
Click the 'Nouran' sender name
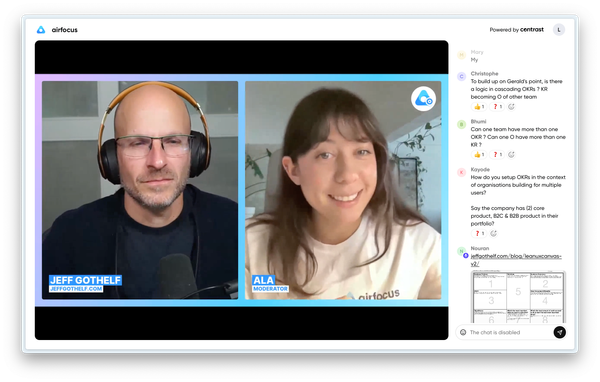(x=480, y=248)
